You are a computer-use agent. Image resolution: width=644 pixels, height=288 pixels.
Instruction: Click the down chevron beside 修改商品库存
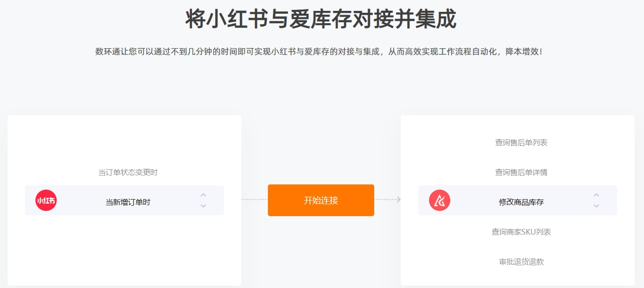point(596,206)
